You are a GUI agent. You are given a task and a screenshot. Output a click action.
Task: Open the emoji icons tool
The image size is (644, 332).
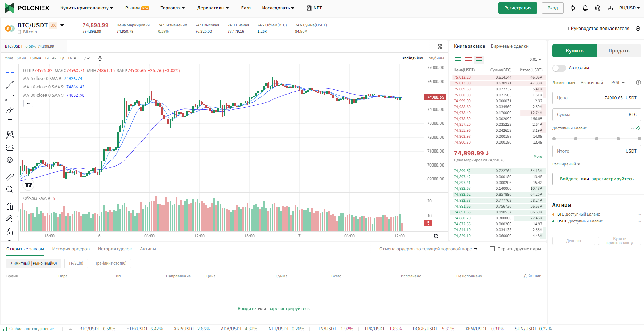pos(10,160)
